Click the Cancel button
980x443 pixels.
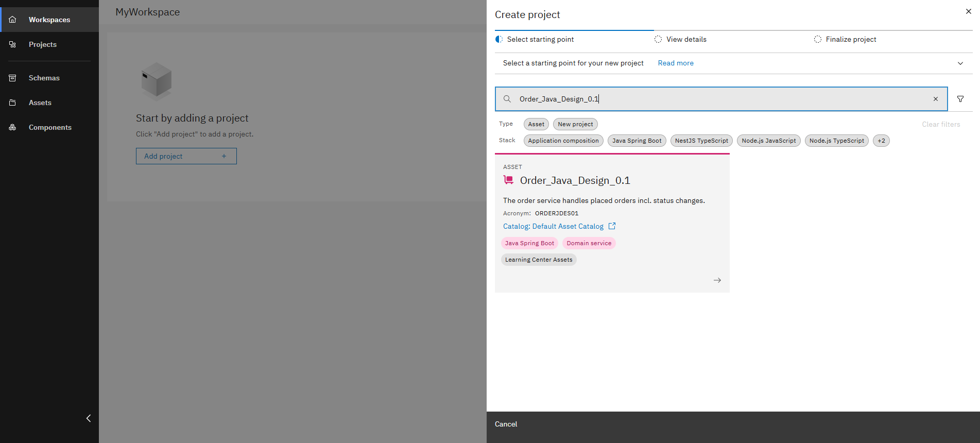pos(506,424)
